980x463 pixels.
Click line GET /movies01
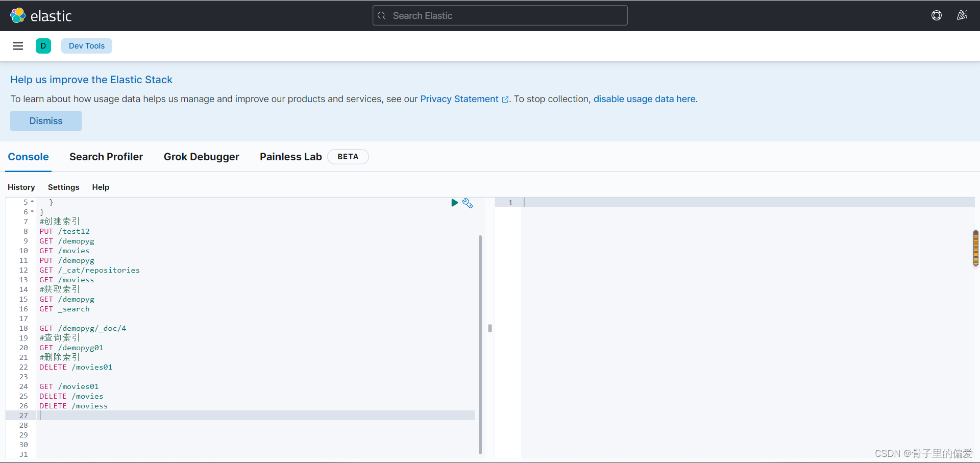69,386
